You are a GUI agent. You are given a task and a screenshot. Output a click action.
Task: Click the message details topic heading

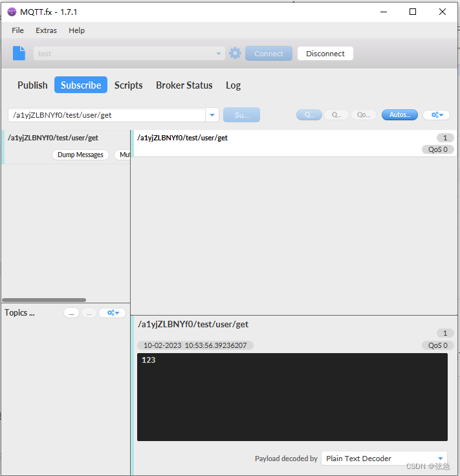pos(193,324)
